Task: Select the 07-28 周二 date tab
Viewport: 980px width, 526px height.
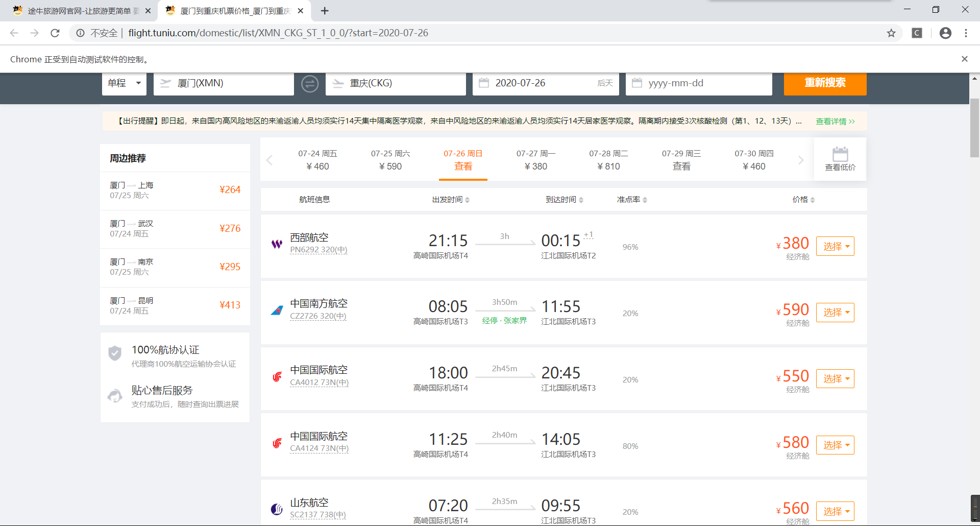Action: click(608, 160)
